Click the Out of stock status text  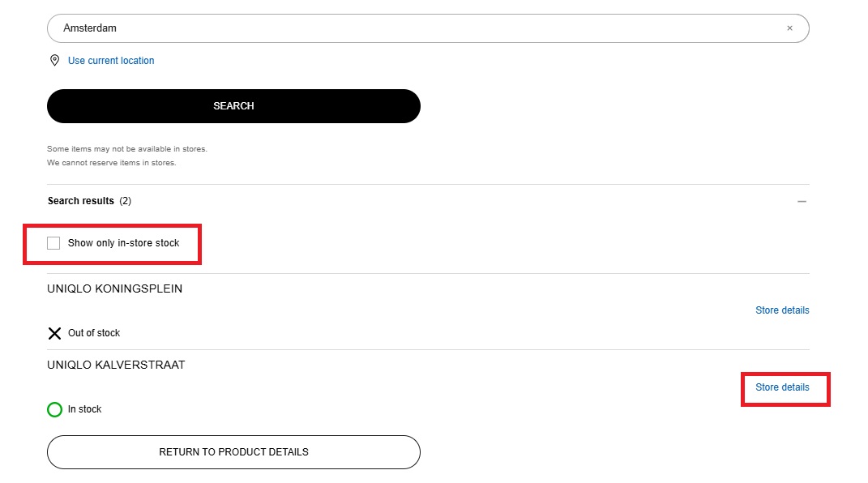[x=94, y=333]
